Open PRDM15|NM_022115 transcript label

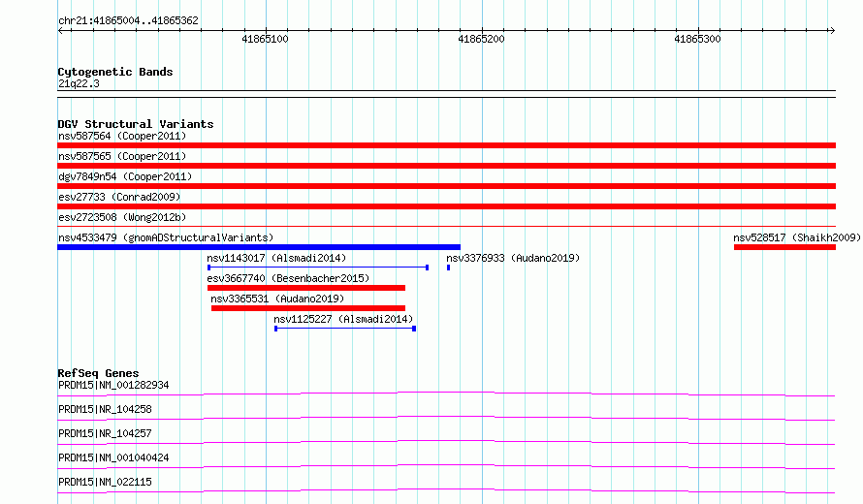[105, 482]
